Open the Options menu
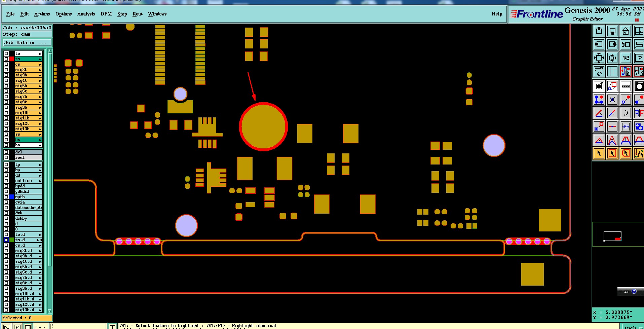This screenshot has width=644, height=329. click(64, 14)
